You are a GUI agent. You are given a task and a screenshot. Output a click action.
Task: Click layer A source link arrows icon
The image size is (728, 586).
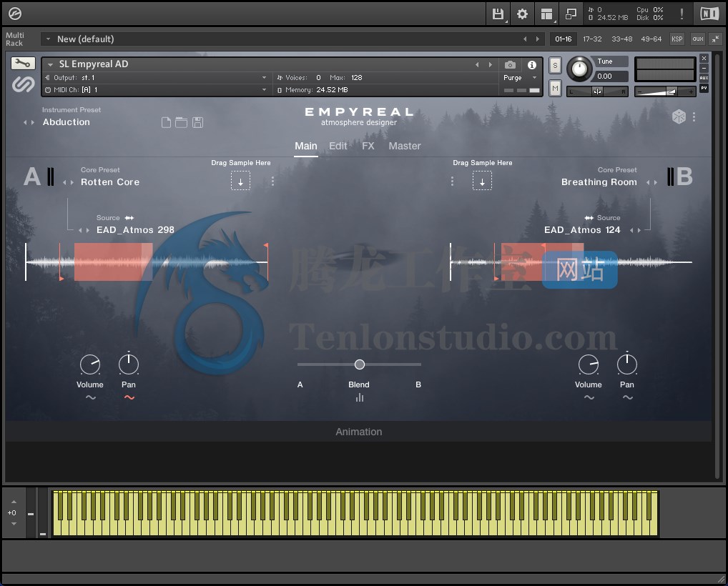pos(129,218)
